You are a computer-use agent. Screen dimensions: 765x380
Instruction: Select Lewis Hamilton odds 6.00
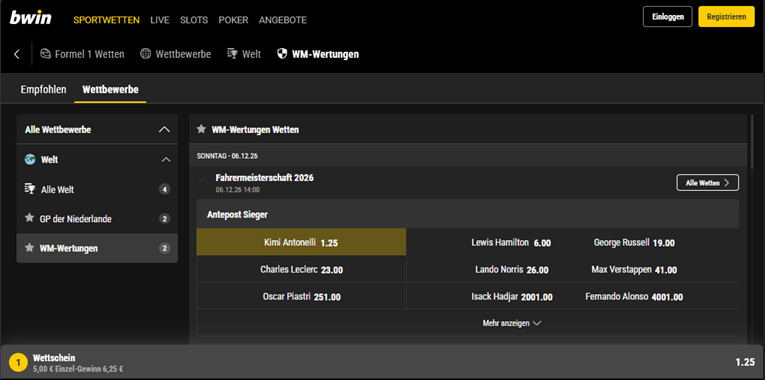coord(511,242)
